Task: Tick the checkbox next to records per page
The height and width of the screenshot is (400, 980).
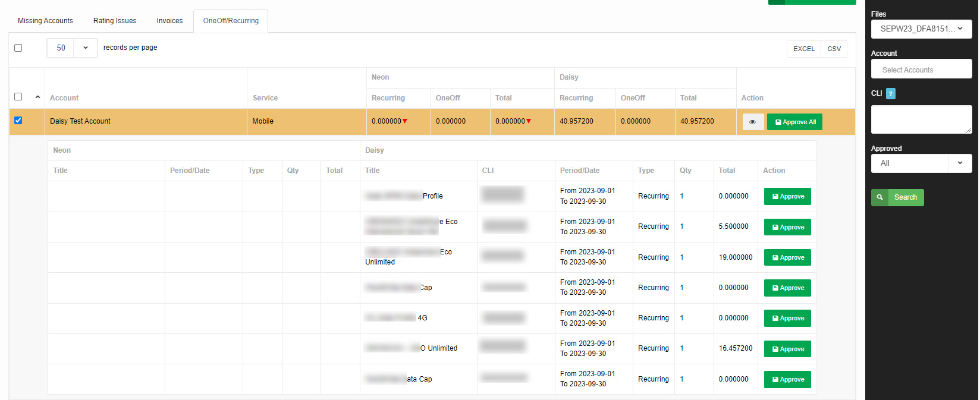Action: [18, 48]
